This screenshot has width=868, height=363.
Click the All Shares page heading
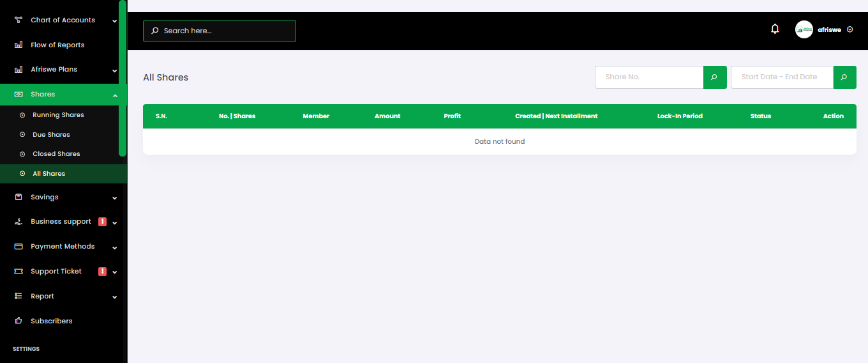pyautogui.click(x=166, y=77)
